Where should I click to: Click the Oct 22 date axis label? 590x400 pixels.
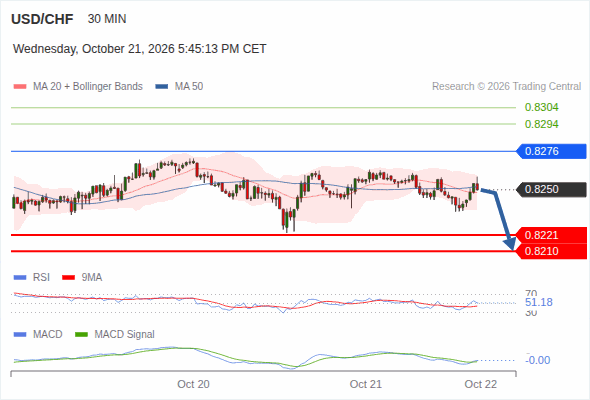[x=481, y=384]
